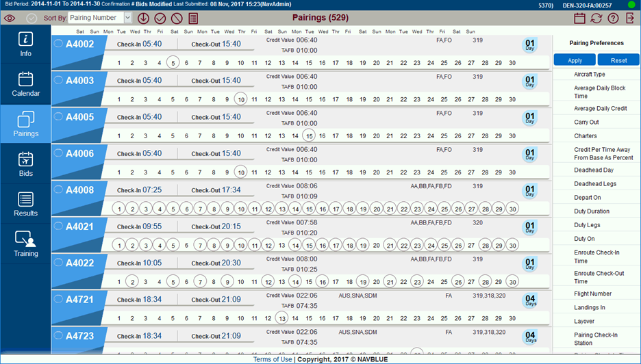This screenshot has height=364, width=641.
Task: Open the Duty Legs preference
Action: click(x=587, y=224)
